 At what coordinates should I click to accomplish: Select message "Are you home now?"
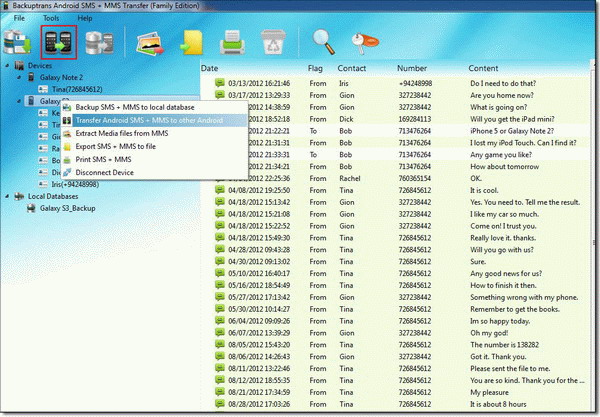502,95
